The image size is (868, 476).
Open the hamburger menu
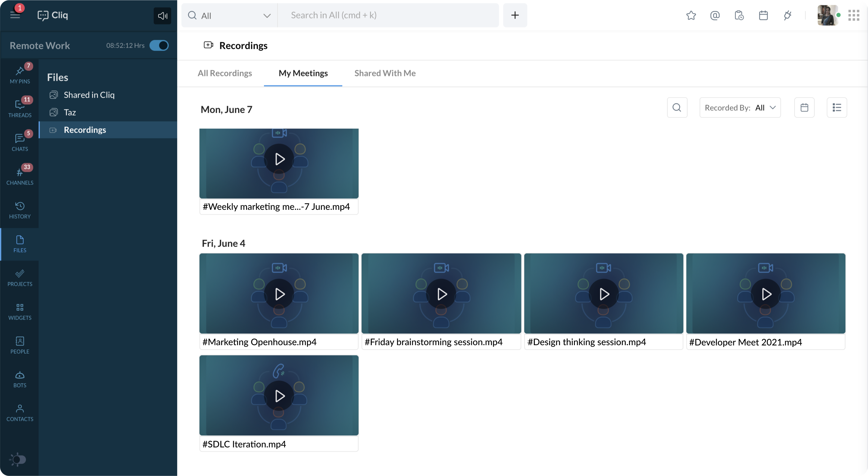click(x=15, y=15)
